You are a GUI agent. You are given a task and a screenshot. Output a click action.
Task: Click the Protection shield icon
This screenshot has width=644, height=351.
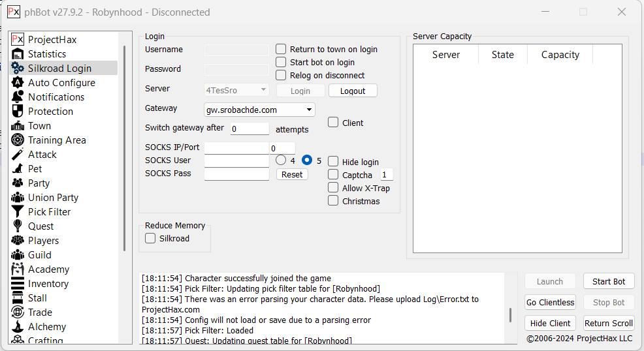tap(18, 111)
